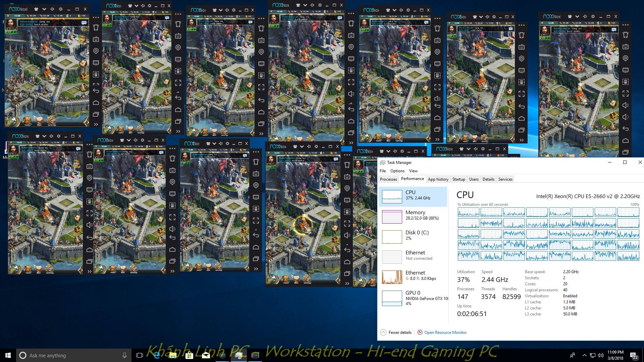
Task: Switch to the Services tab
Action: (505, 179)
